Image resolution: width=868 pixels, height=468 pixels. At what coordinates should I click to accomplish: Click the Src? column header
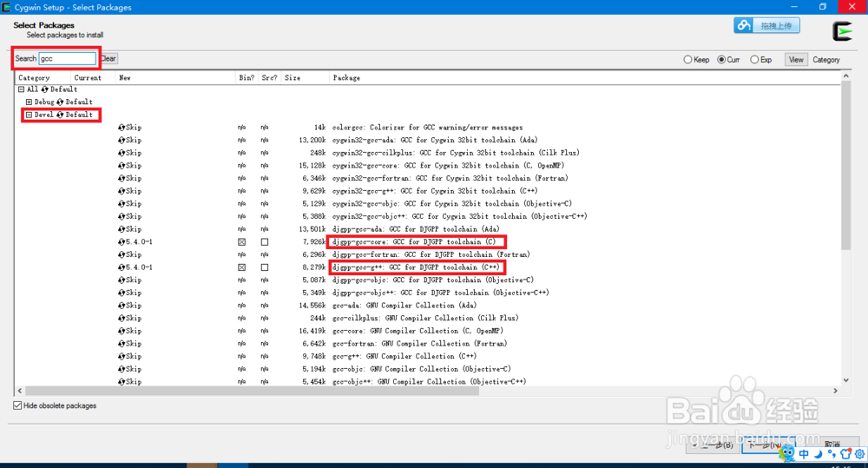coord(270,77)
